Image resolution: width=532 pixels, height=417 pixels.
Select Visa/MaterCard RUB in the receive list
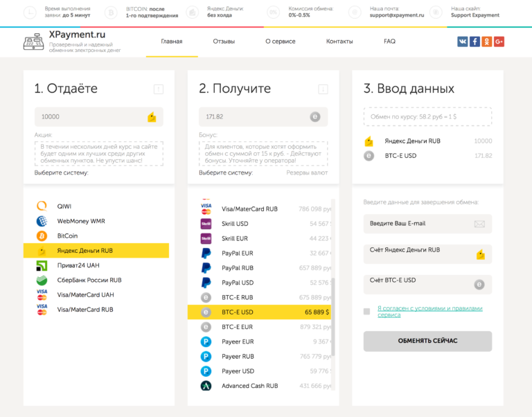click(x=259, y=209)
